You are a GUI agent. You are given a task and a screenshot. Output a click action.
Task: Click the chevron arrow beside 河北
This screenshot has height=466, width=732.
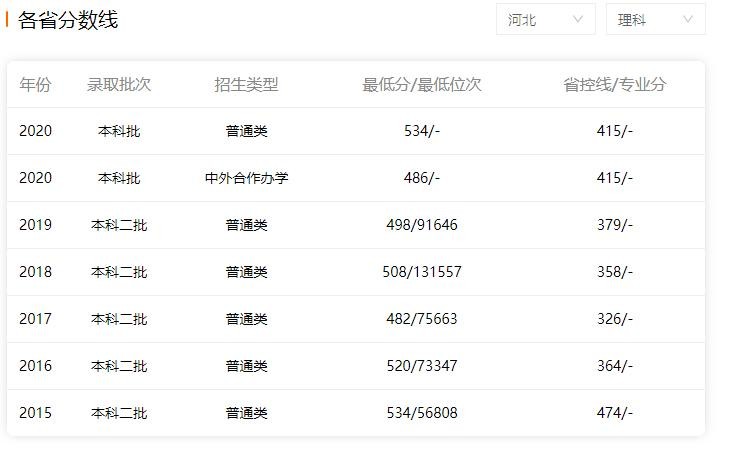click(x=578, y=20)
